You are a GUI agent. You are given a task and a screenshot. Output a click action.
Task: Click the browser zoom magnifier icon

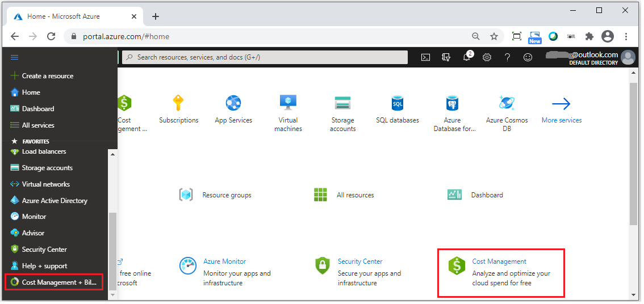click(475, 36)
